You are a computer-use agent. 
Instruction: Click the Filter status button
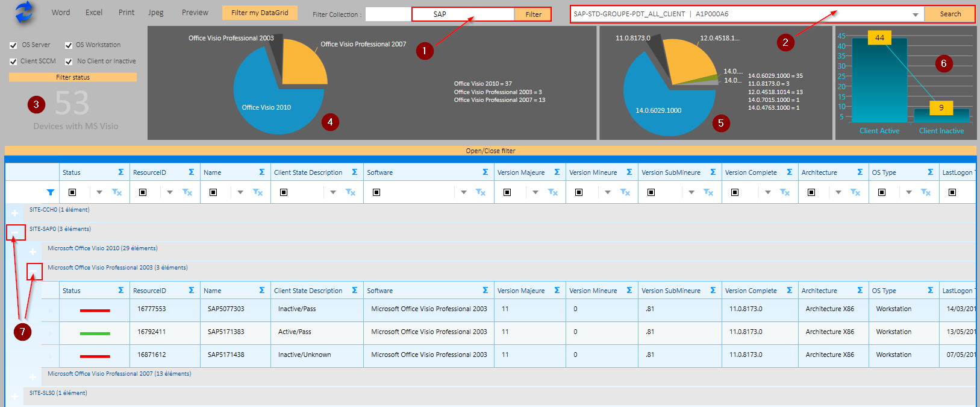pos(73,77)
